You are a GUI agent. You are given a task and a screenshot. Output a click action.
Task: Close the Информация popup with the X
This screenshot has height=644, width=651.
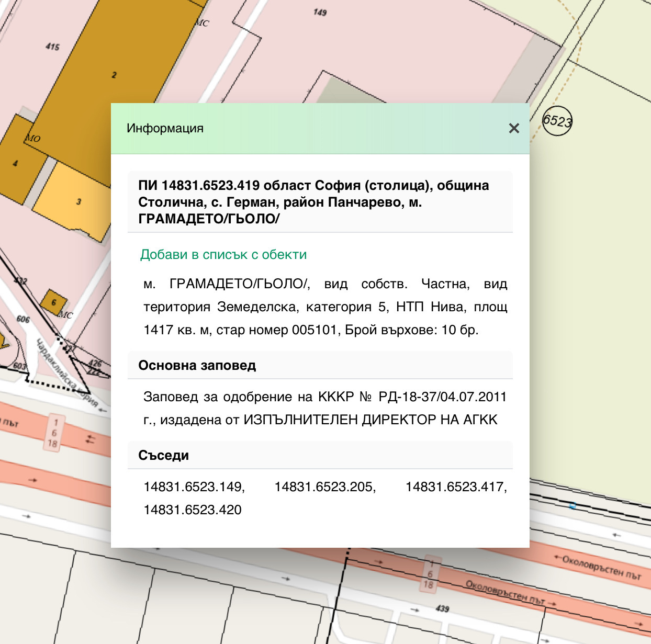(x=514, y=128)
